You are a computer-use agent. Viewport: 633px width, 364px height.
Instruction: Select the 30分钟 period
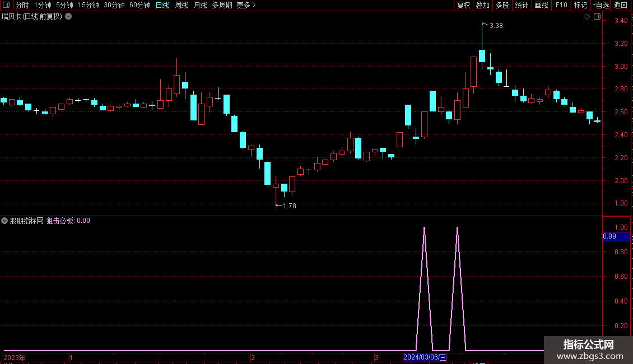pyautogui.click(x=114, y=5)
